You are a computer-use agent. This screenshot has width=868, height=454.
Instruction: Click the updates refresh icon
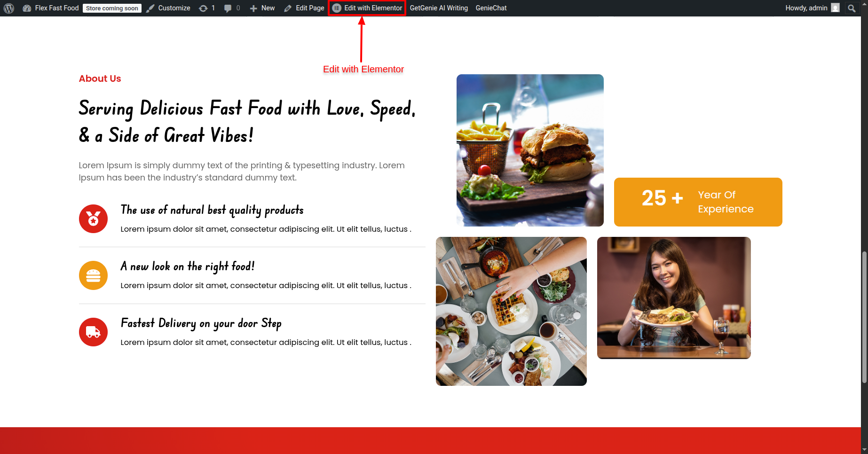pyautogui.click(x=203, y=8)
